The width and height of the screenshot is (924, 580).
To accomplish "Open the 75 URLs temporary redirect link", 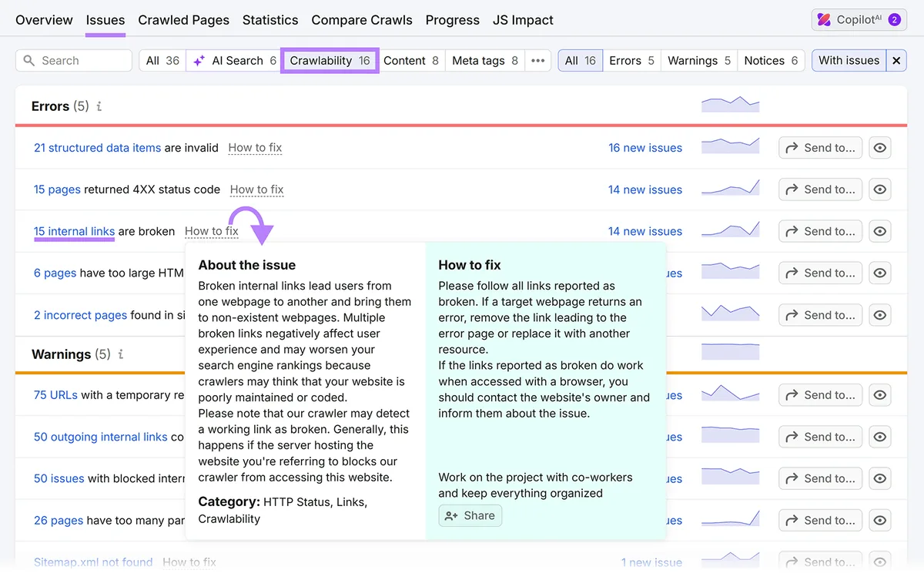I will [55, 395].
